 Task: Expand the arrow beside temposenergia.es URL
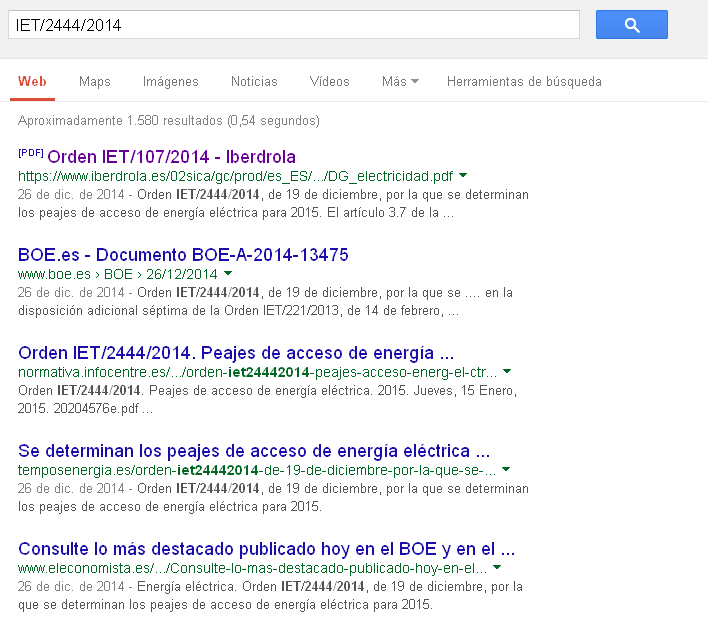[506, 469]
